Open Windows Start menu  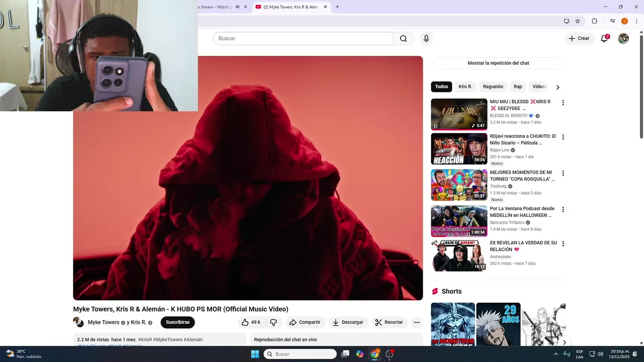pyautogui.click(x=255, y=354)
